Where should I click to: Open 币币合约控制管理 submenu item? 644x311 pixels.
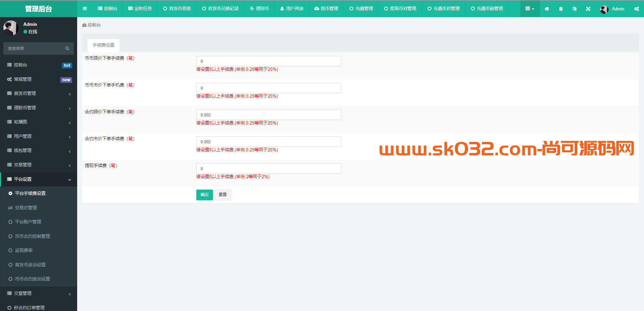pos(39,236)
